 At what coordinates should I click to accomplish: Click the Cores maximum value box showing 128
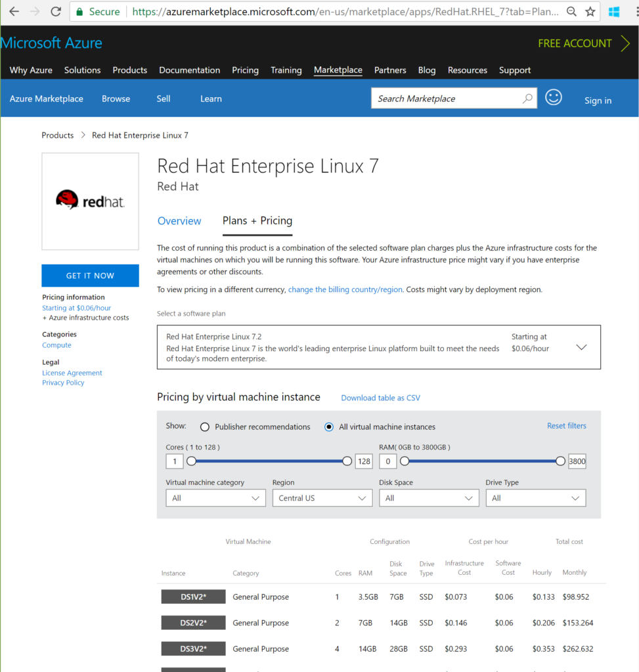point(364,461)
